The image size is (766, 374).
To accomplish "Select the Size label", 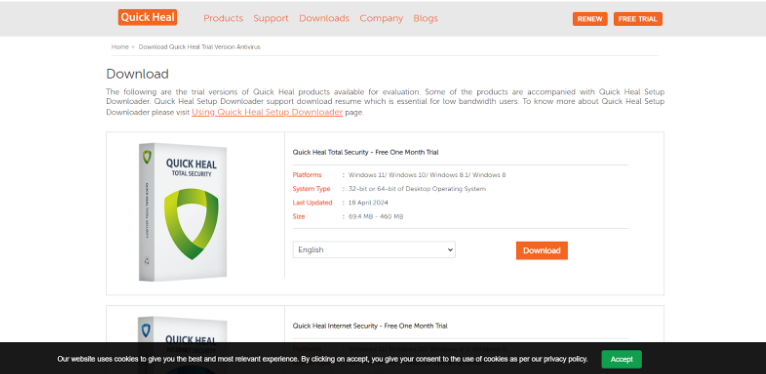I will [299, 216].
